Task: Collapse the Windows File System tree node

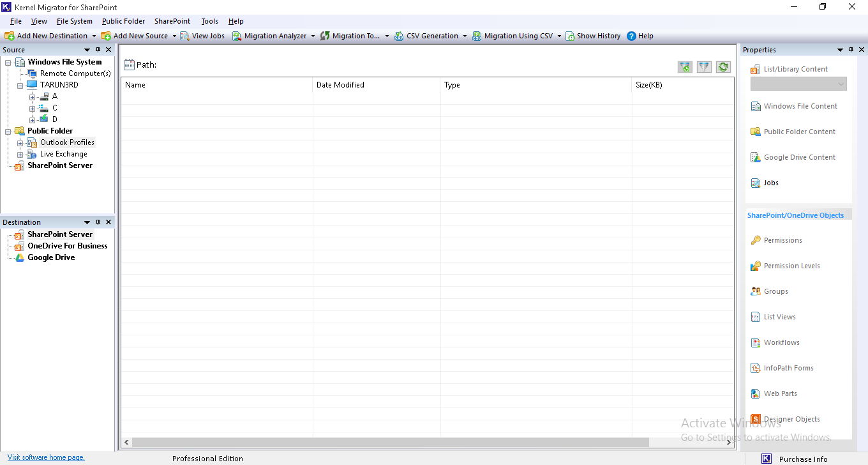Action: (8, 62)
